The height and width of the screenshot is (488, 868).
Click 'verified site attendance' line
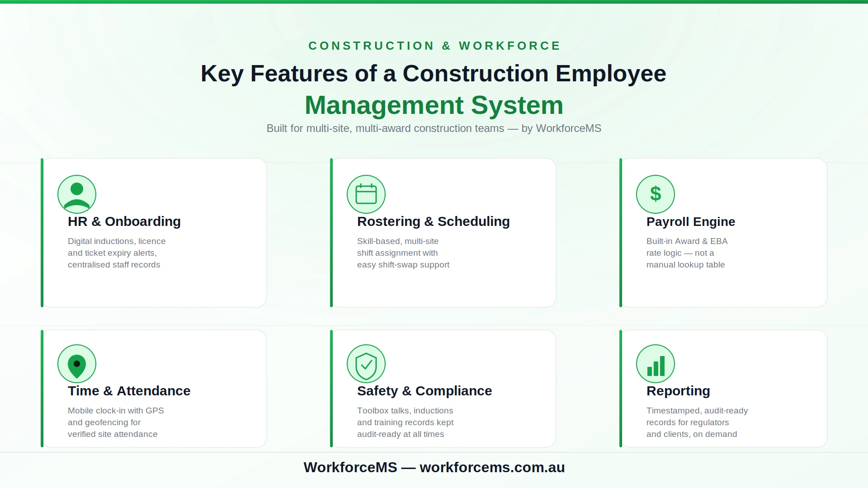click(x=113, y=434)
